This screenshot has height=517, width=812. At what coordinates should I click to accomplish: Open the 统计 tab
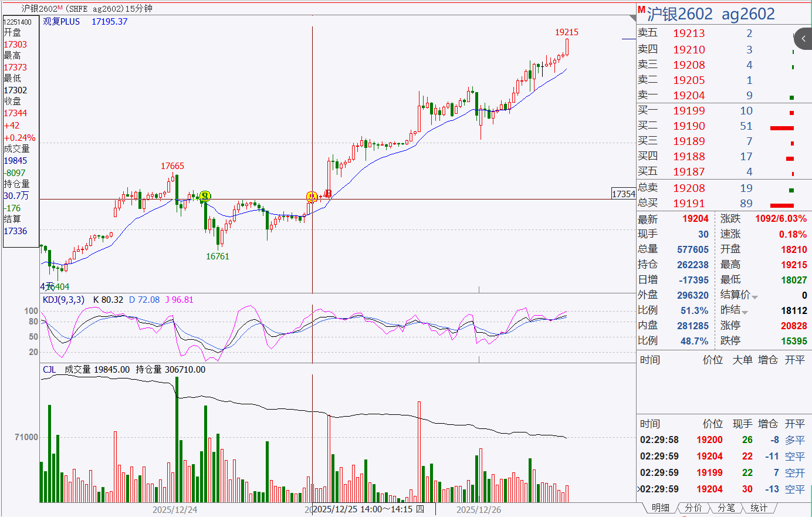click(759, 508)
